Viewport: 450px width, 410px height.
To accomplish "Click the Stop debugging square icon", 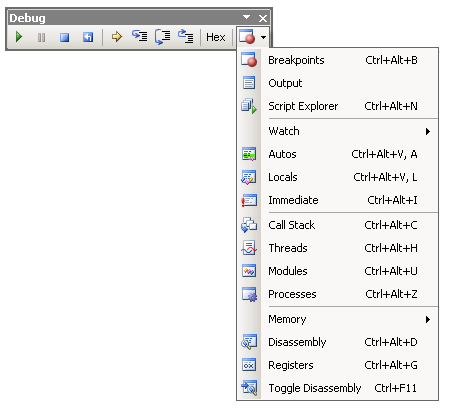I will [65, 37].
